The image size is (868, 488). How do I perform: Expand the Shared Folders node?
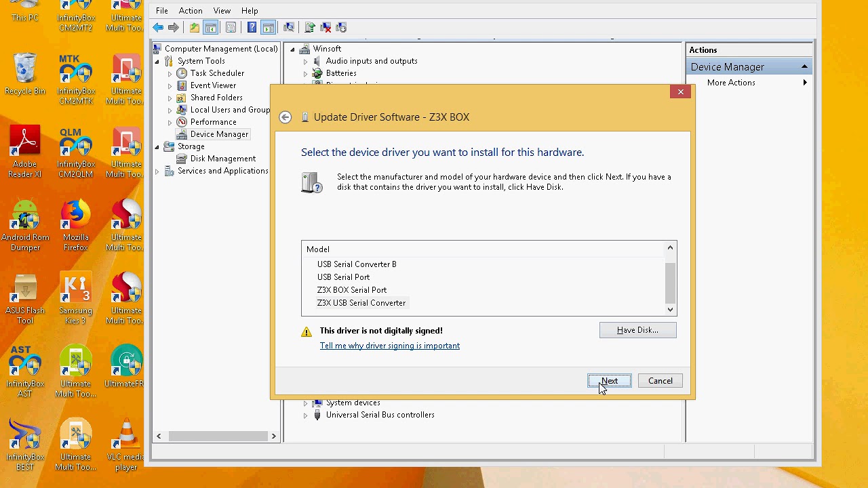[170, 98]
